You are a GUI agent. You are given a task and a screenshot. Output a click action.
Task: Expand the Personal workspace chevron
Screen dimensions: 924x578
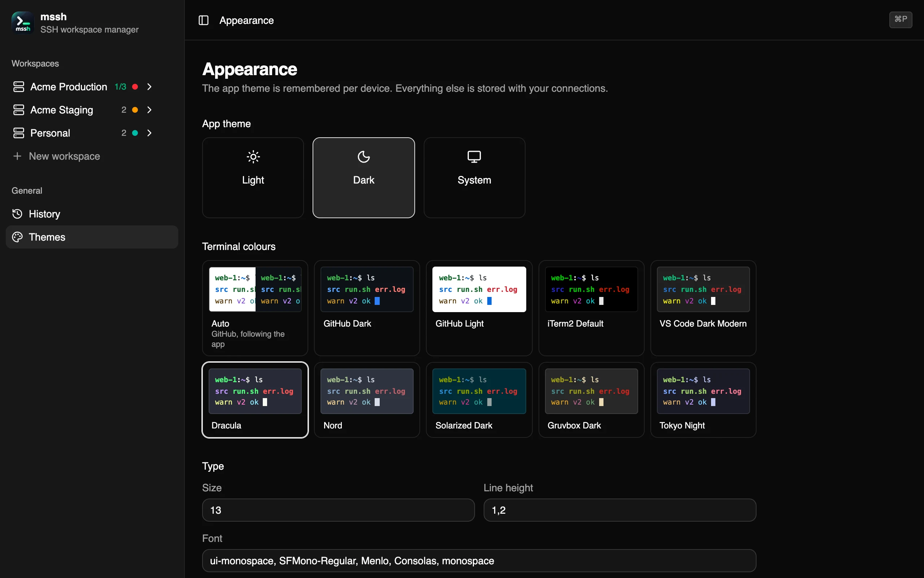(x=149, y=133)
